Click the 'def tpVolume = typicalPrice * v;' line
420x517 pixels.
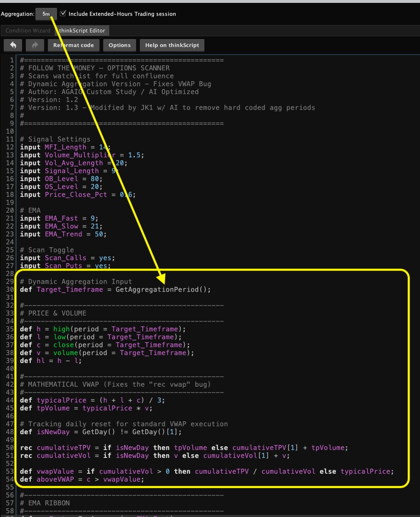click(86, 408)
